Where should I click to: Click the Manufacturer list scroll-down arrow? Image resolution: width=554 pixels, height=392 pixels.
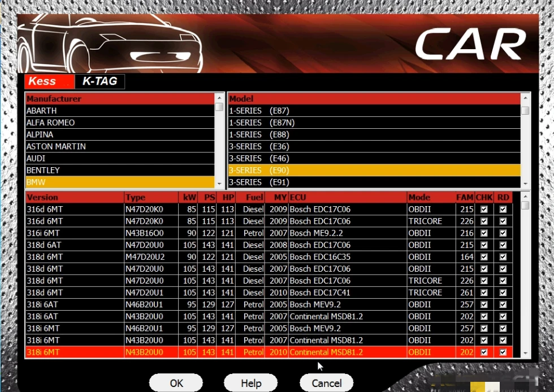pyautogui.click(x=219, y=184)
